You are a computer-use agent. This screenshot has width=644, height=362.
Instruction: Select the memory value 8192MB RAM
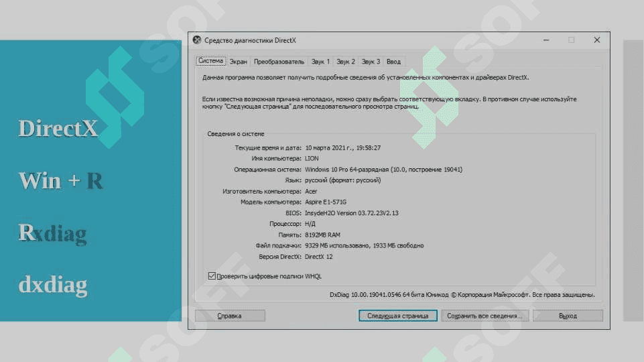[x=322, y=235]
